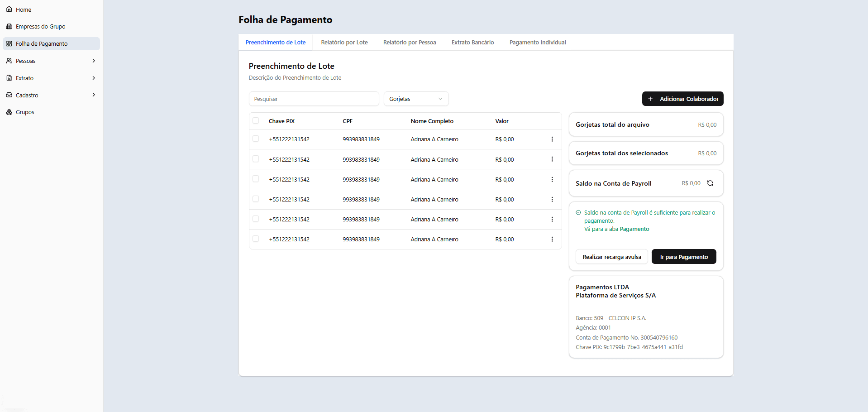Click the Home icon in sidebar
868x412 pixels.
9,10
